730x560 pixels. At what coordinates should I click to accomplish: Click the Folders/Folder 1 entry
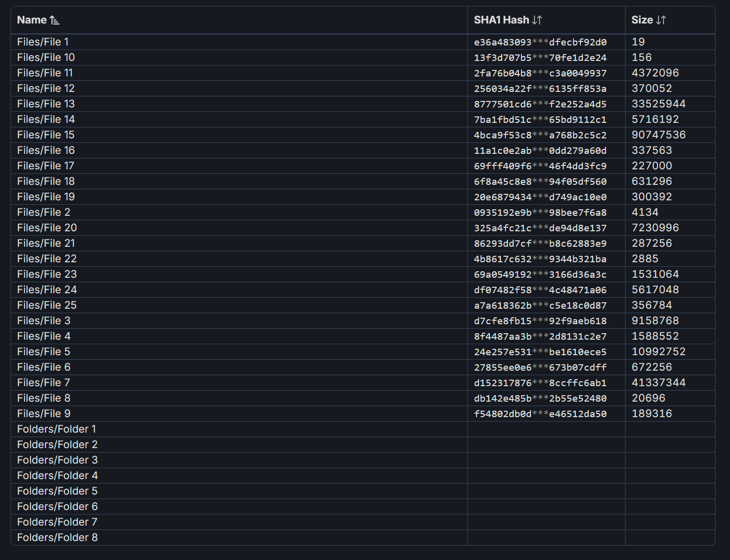(56, 429)
